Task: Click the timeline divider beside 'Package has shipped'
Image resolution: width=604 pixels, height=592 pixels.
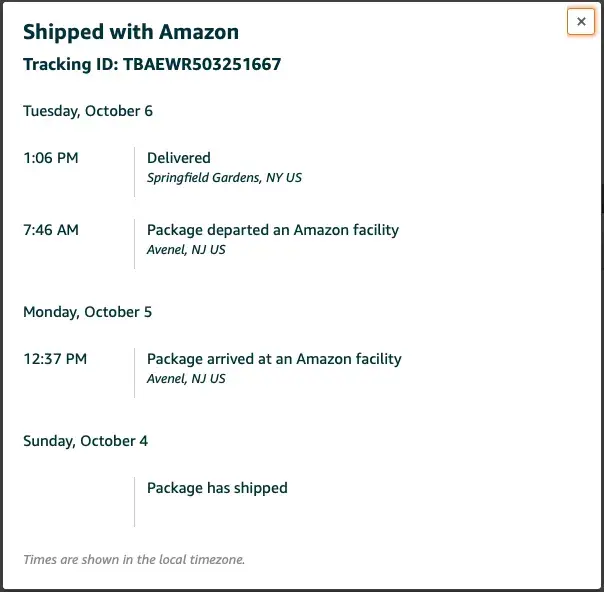Action: [x=134, y=501]
